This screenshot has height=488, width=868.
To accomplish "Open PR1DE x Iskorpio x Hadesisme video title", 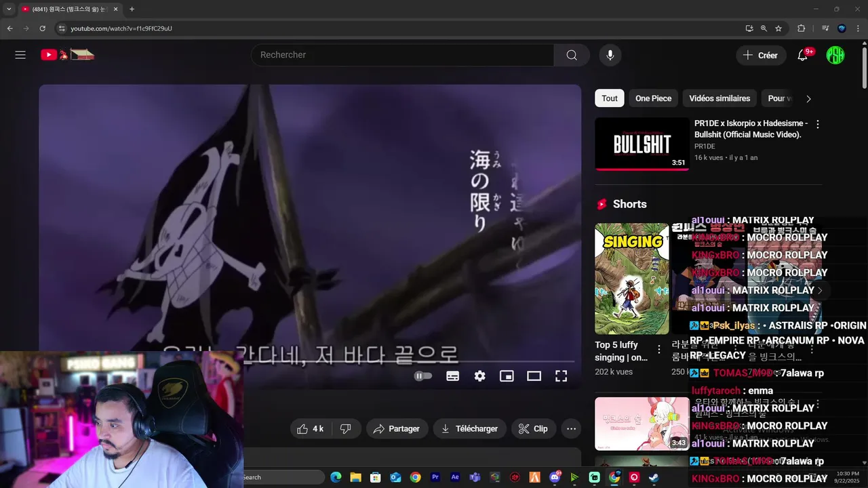I will click(x=751, y=129).
